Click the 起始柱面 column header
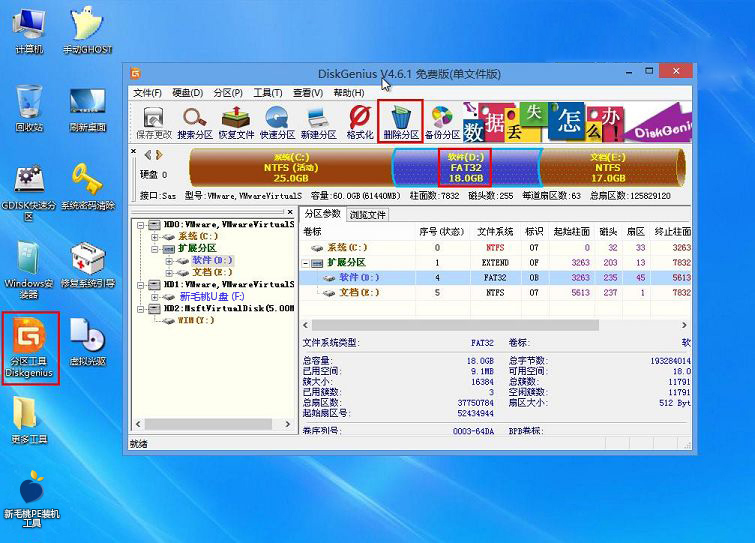The image size is (755, 543). point(572,232)
